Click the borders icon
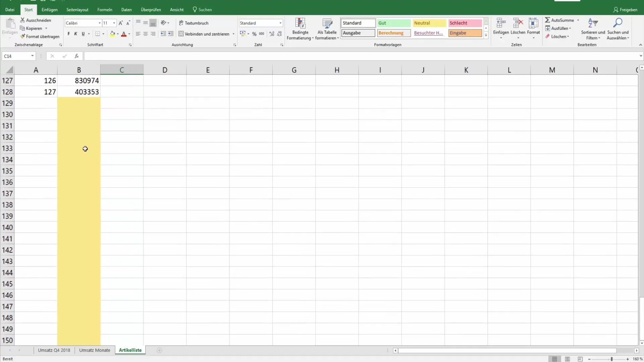The width and height of the screenshot is (644, 362). point(98,34)
